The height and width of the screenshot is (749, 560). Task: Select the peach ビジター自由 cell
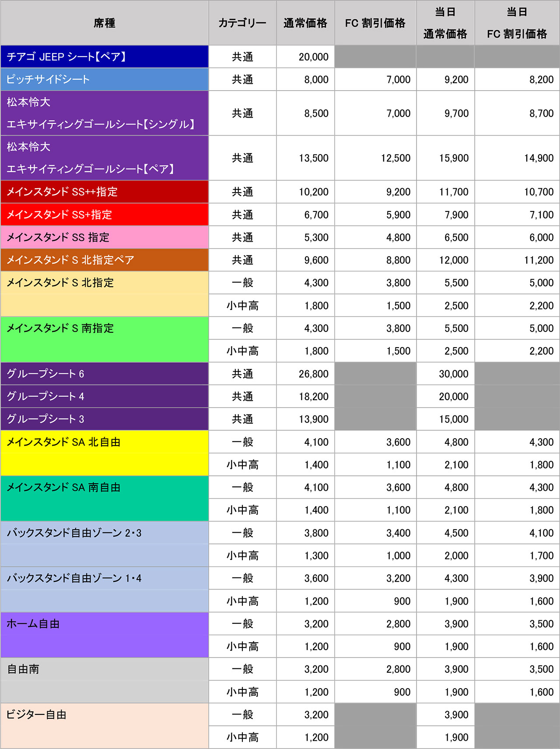pos(105,726)
